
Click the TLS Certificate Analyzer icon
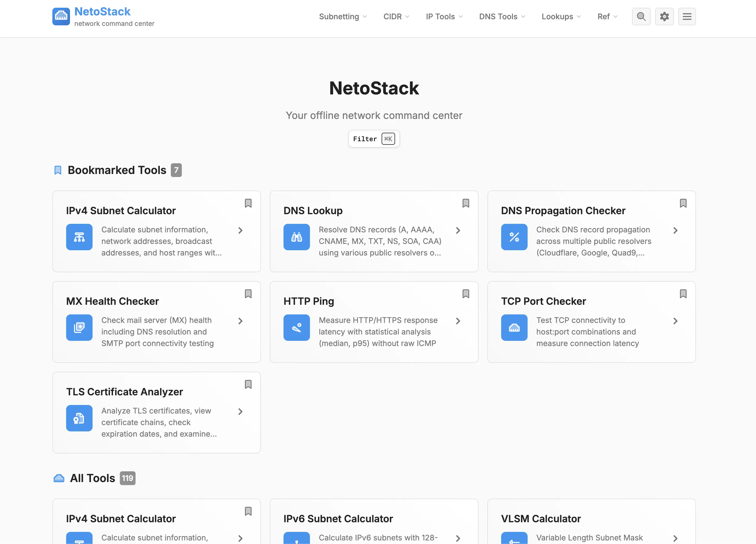pyautogui.click(x=79, y=418)
